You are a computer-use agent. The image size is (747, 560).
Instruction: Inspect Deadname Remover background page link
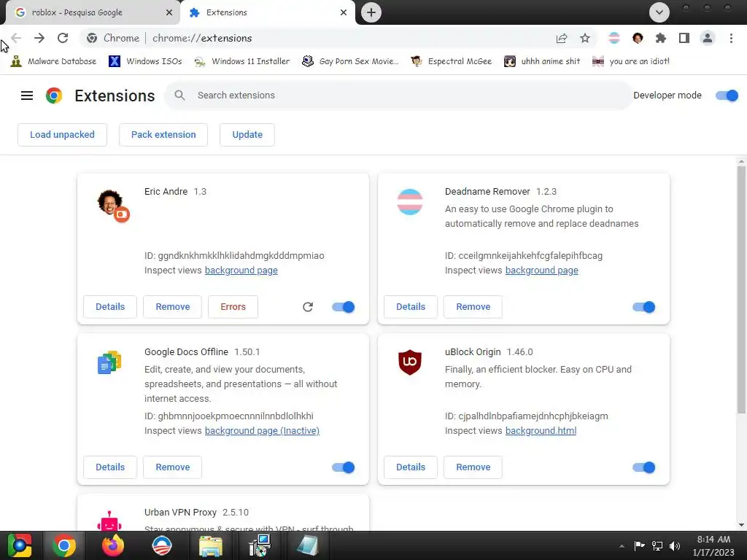(542, 271)
